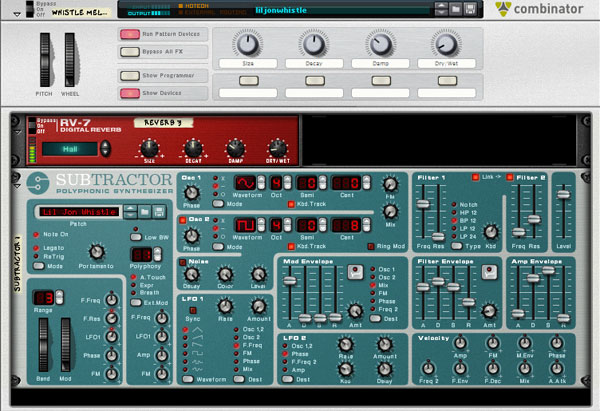The width and height of the screenshot is (600, 411).
Task: Click the LFO 2 Rate knob
Action: [345, 344]
